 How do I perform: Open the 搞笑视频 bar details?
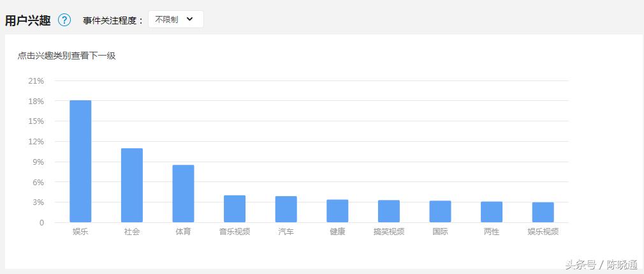point(389,211)
